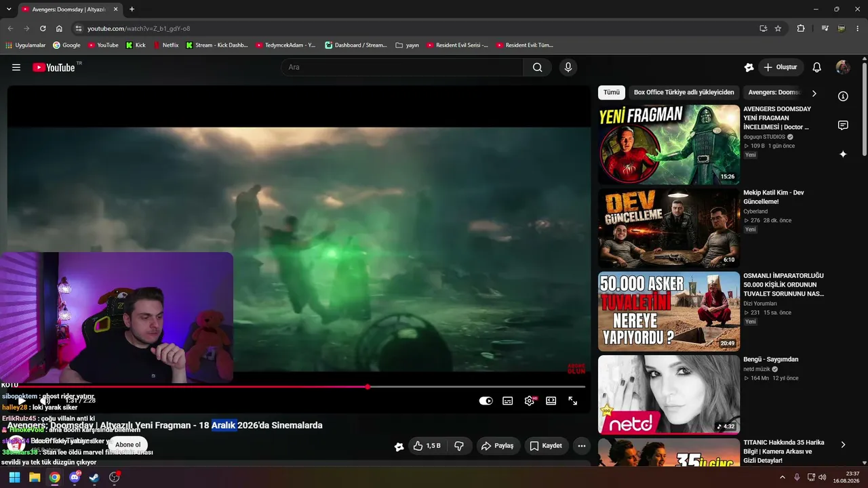Image resolution: width=868 pixels, height=488 pixels.
Task: Open YouTube notifications bell
Action: [x=817, y=67]
